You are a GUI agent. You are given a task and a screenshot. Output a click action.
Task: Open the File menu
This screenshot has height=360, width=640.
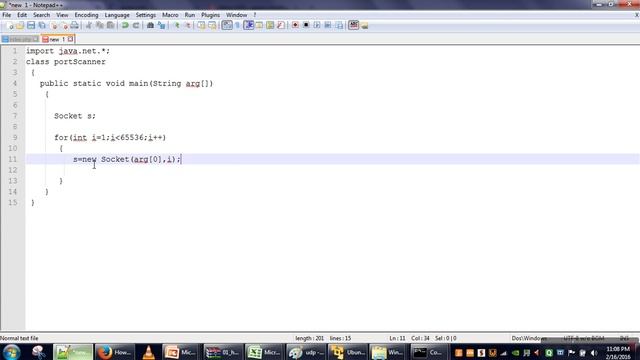click(7, 15)
